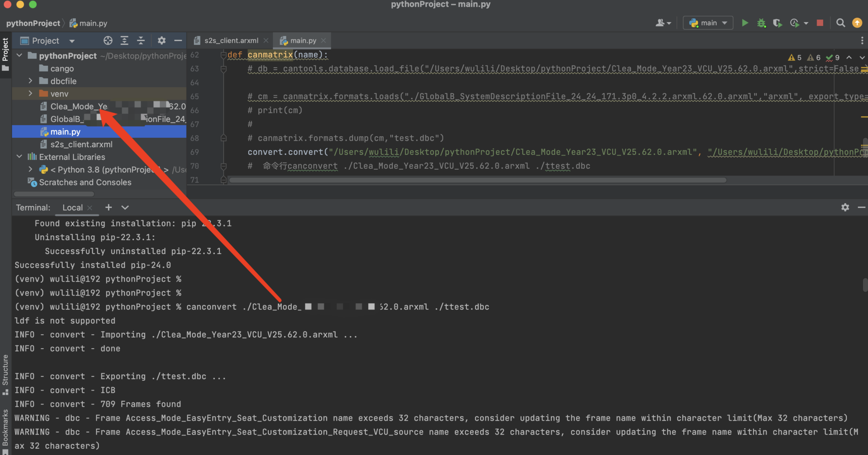Click the locate file crosshair icon in Project panel
Viewport: 868px width, 455px height.
108,41
